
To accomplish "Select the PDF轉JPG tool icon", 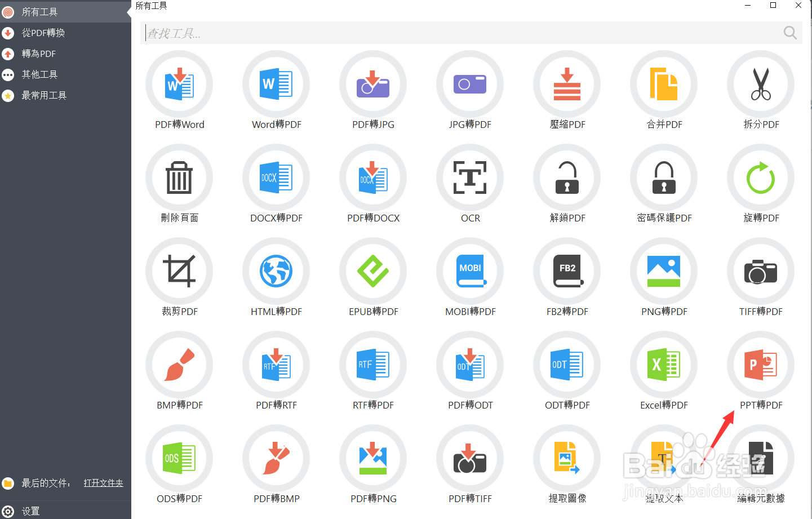I will coord(373,85).
